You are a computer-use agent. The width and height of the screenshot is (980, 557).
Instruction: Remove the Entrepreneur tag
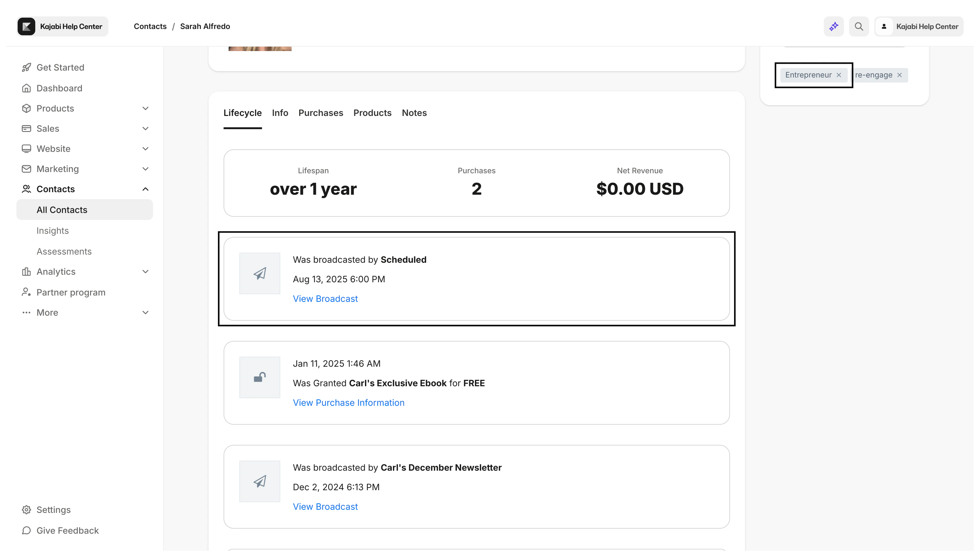839,75
